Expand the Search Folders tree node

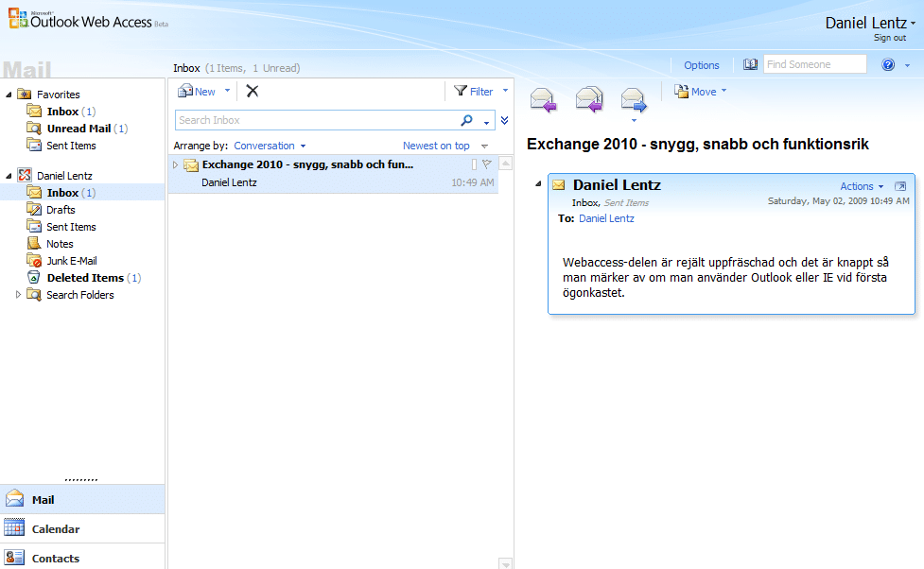[18, 295]
